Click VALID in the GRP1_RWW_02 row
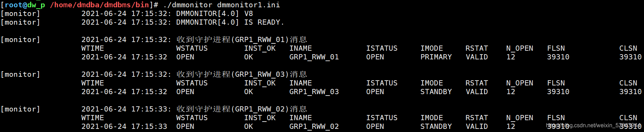 tap(477, 126)
